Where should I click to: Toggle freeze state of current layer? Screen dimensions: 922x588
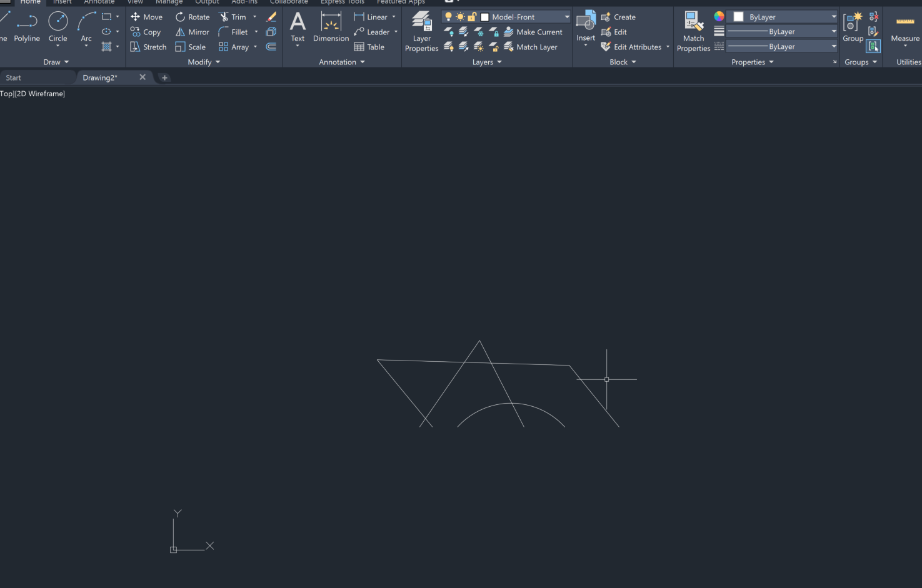[x=459, y=17]
